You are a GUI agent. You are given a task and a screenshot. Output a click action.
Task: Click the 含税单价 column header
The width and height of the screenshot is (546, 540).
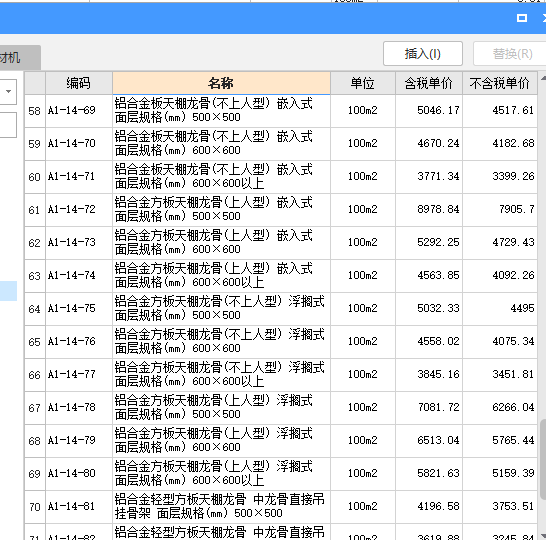click(429, 83)
